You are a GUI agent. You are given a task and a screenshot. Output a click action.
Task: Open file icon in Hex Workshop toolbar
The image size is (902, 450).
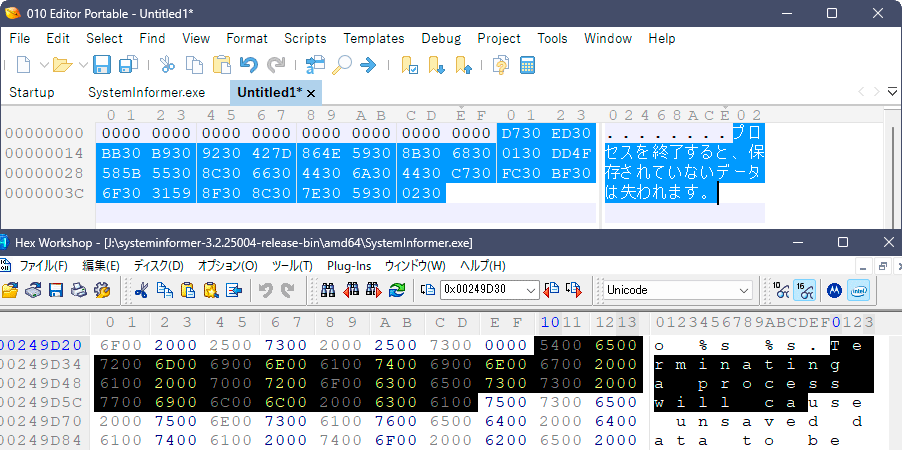pos(10,290)
